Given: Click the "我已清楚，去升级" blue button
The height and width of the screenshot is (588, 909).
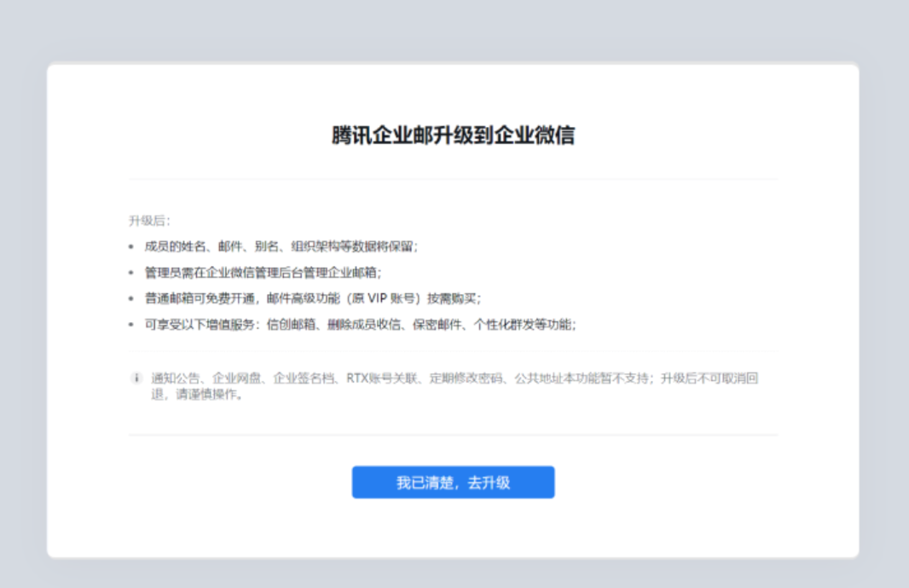Looking at the screenshot, I should click(453, 481).
